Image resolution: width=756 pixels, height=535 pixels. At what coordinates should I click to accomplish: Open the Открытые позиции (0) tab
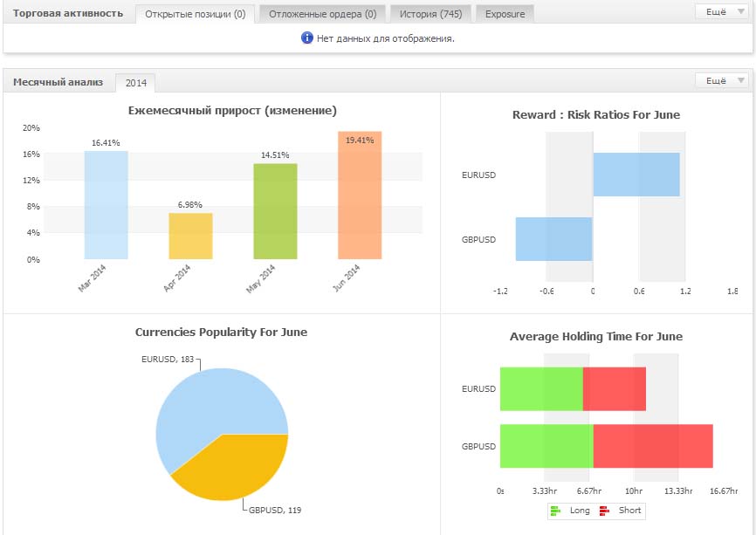[x=195, y=14]
